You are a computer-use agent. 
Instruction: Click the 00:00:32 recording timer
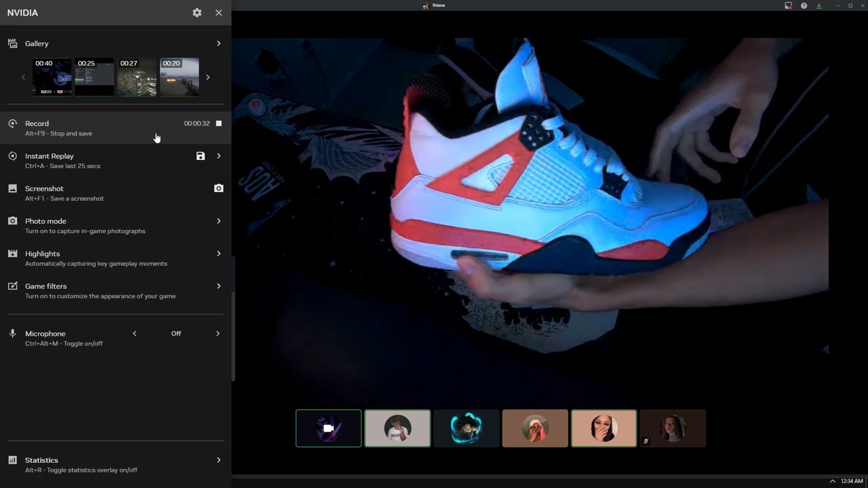197,123
